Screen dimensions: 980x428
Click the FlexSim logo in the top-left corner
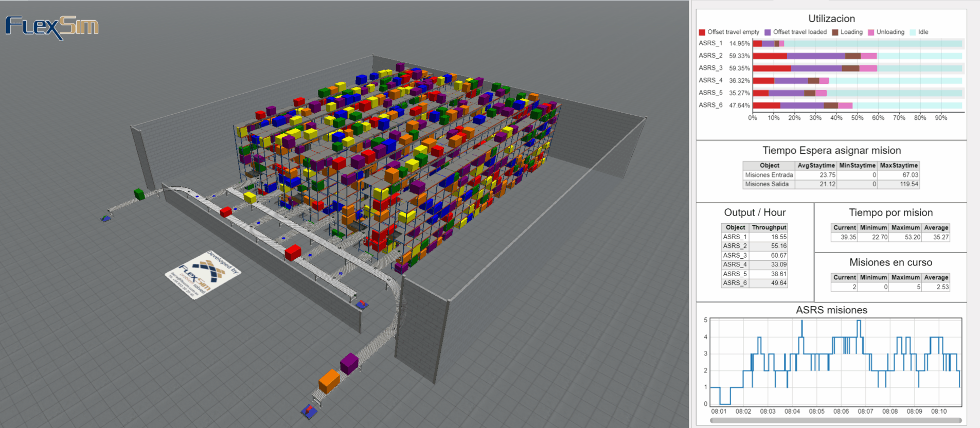click(x=51, y=27)
